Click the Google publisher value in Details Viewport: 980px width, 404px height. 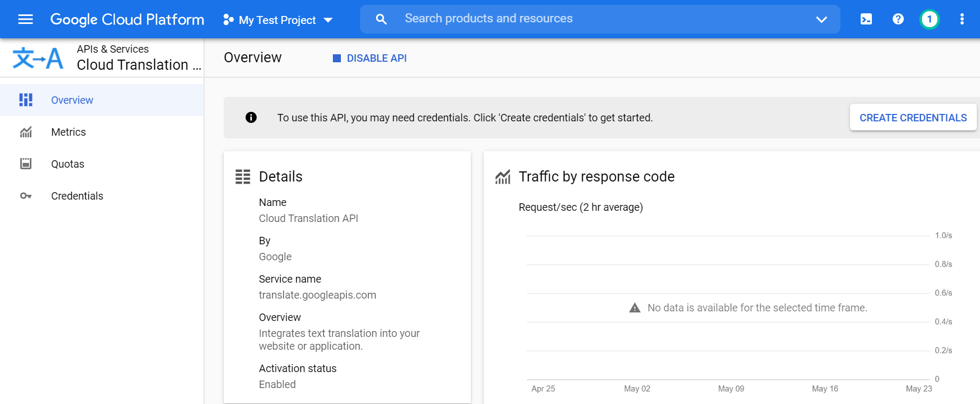tap(275, 257)
